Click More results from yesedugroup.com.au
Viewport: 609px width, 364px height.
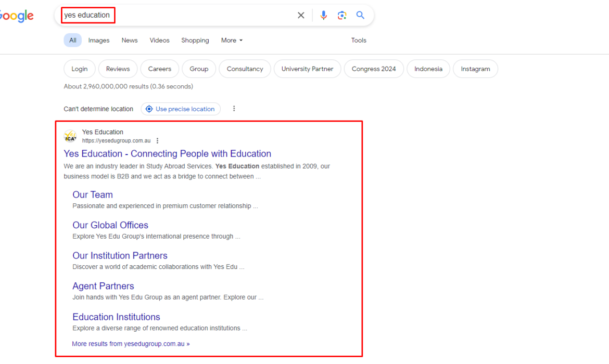[x=131, y=344]
